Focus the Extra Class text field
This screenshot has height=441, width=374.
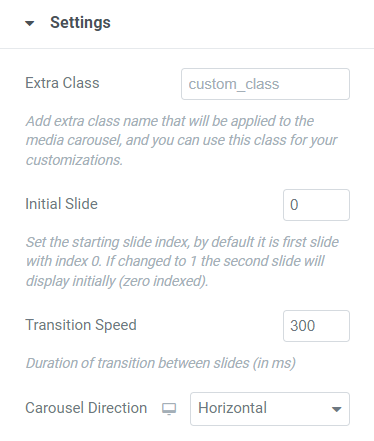(265, 84)
